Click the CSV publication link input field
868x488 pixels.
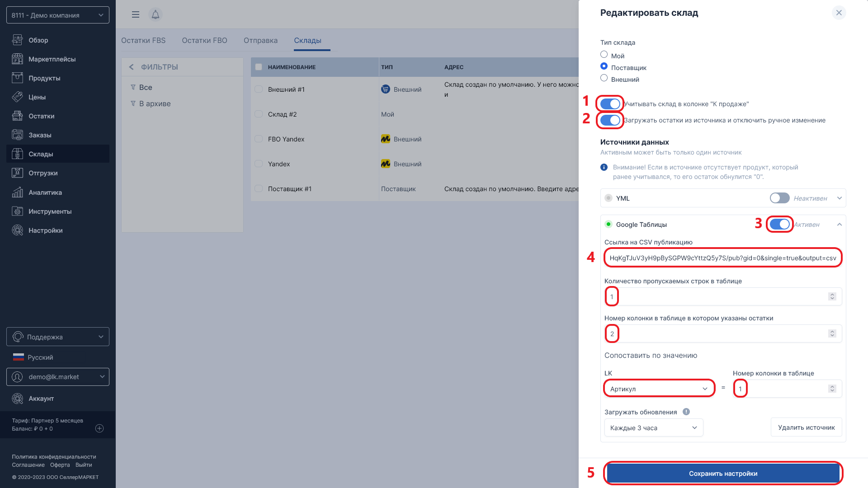tap(723, 258)
